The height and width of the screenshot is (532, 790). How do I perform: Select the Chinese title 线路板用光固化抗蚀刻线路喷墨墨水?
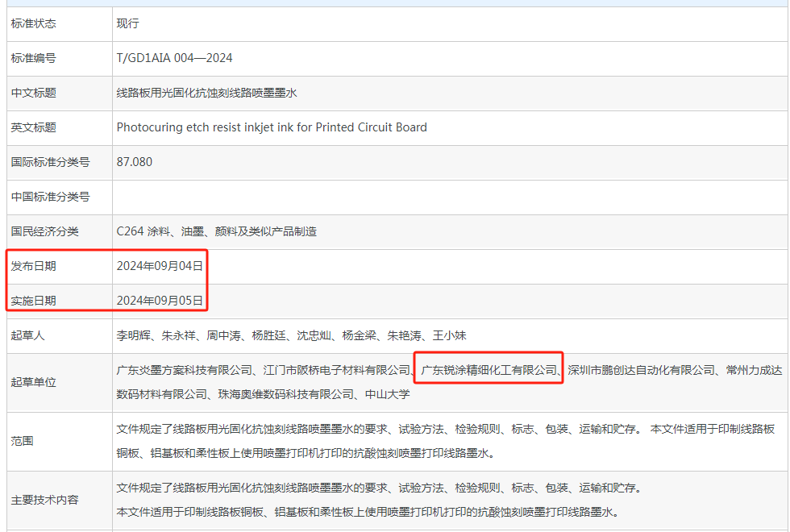[208, 93]
